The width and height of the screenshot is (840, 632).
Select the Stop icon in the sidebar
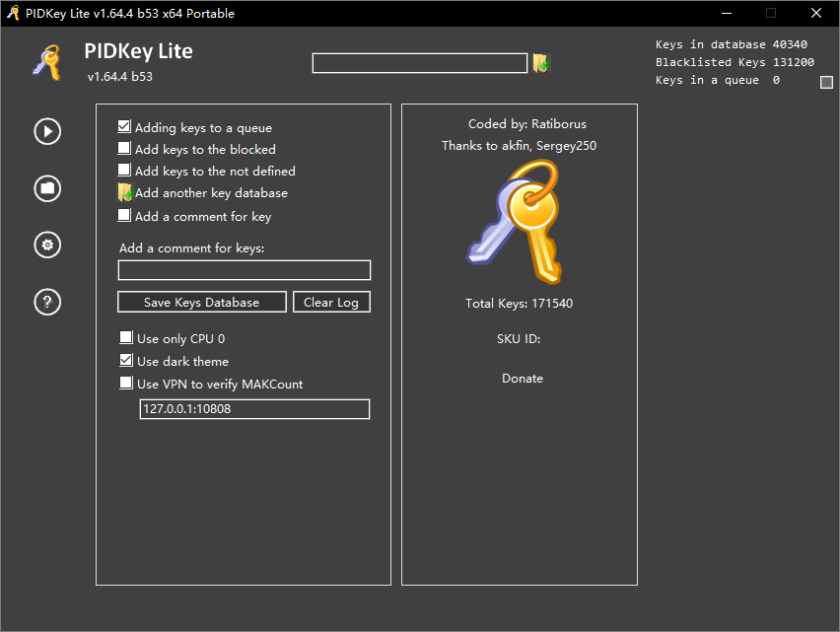[46, 188]
